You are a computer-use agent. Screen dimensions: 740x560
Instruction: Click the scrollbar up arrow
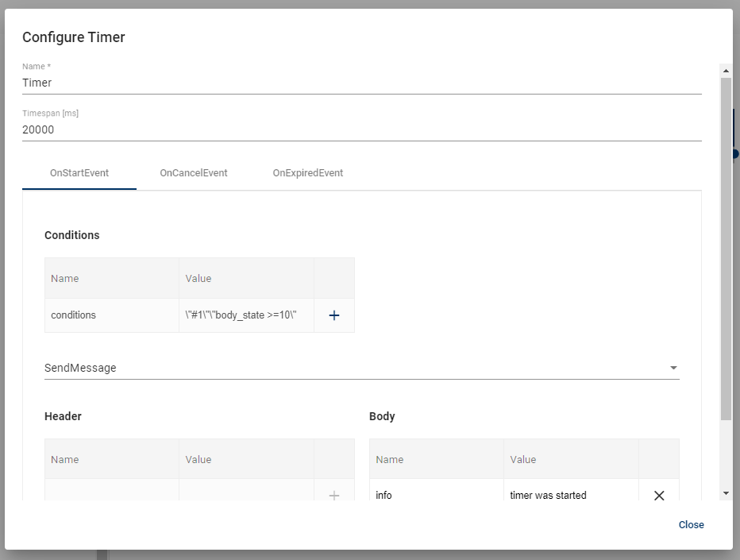click(x=725, y=70)
